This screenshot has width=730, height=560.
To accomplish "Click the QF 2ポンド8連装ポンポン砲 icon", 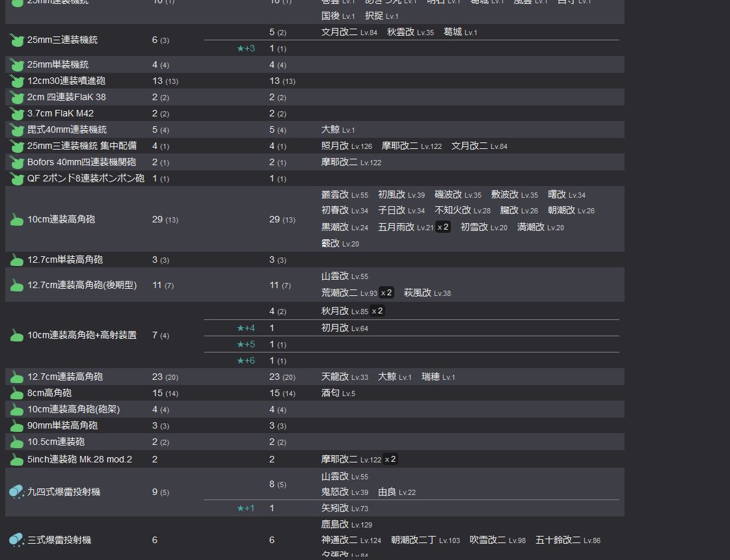I will coord(17,179).
